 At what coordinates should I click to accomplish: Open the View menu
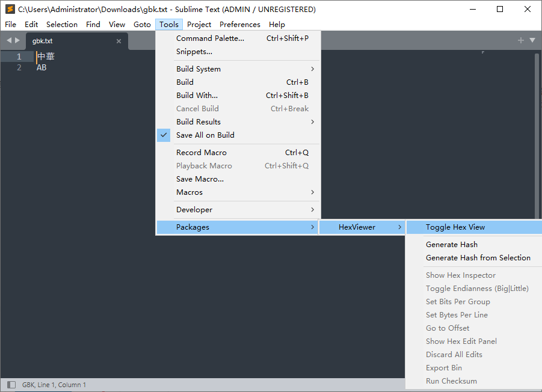[x=117, y=25]
